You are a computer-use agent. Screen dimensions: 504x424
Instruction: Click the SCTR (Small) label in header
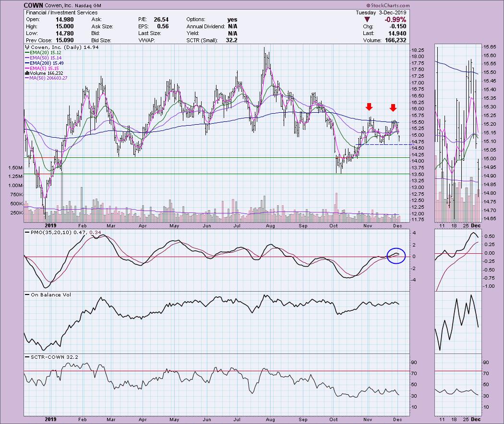pyautogui.click(x=202, y=40)
